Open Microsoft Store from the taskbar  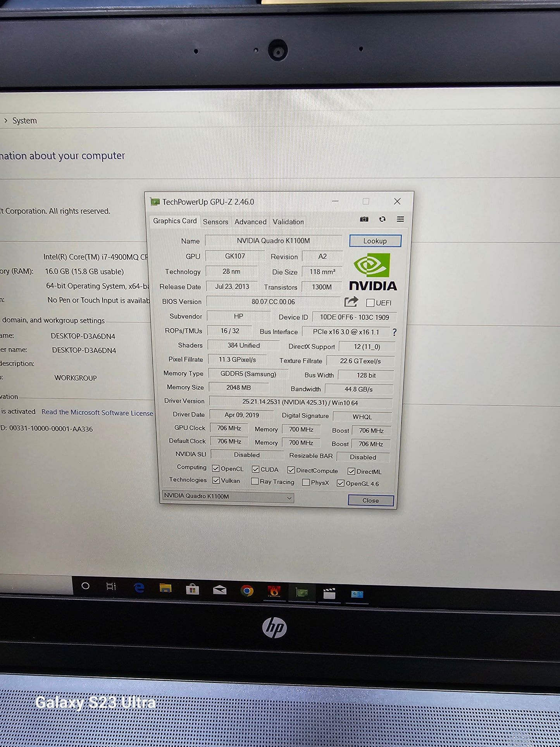pyautogui.click(x=192, y=590)
